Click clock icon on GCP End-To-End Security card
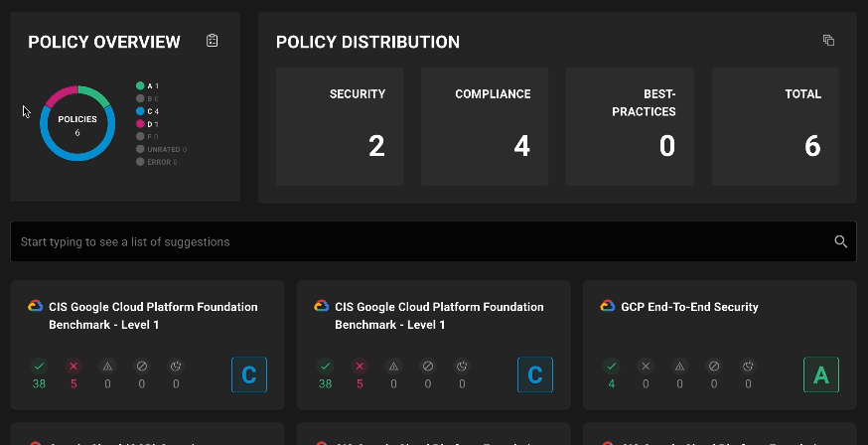Viewport: 868px width, 445px height. tap(748, 366)
